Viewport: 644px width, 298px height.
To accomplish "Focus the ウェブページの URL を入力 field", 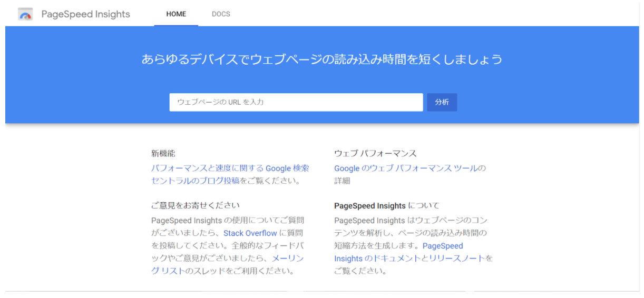I will [x=296, y=102].
